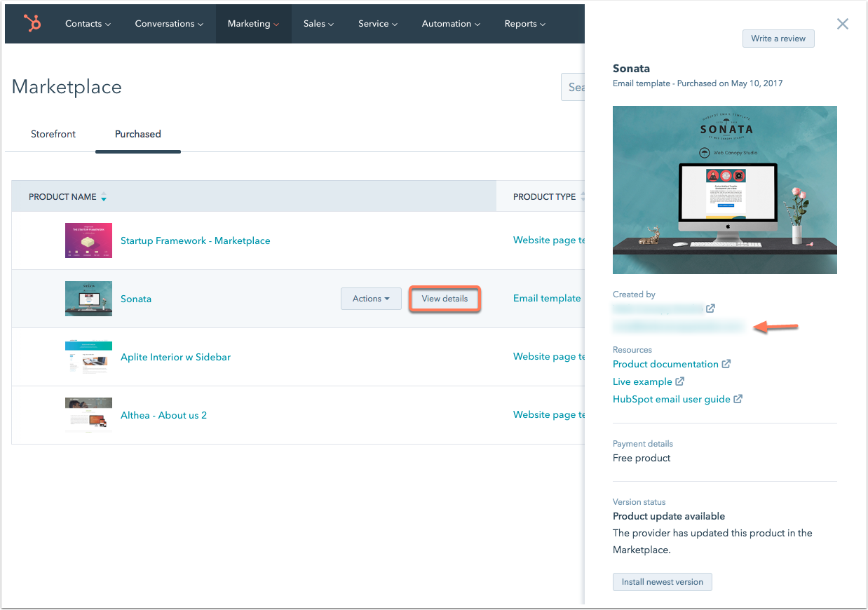Click Website page type in Aplite row

click(549, 356)
